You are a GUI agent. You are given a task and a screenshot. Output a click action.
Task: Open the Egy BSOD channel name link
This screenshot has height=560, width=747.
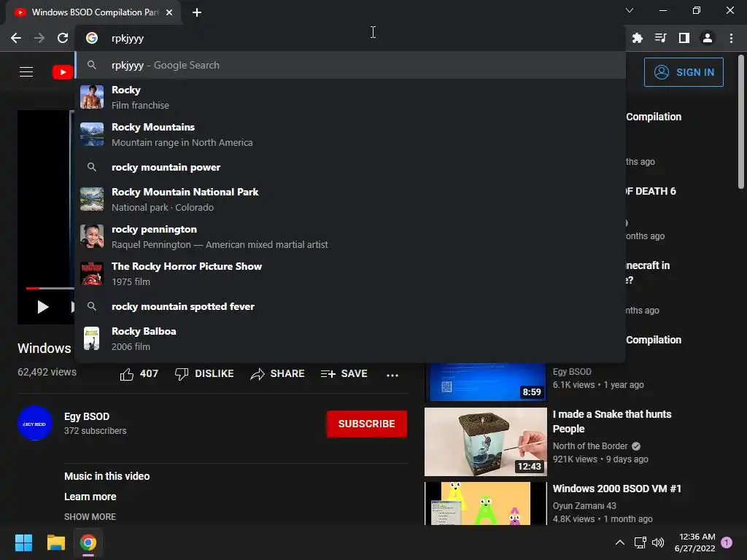87,416
